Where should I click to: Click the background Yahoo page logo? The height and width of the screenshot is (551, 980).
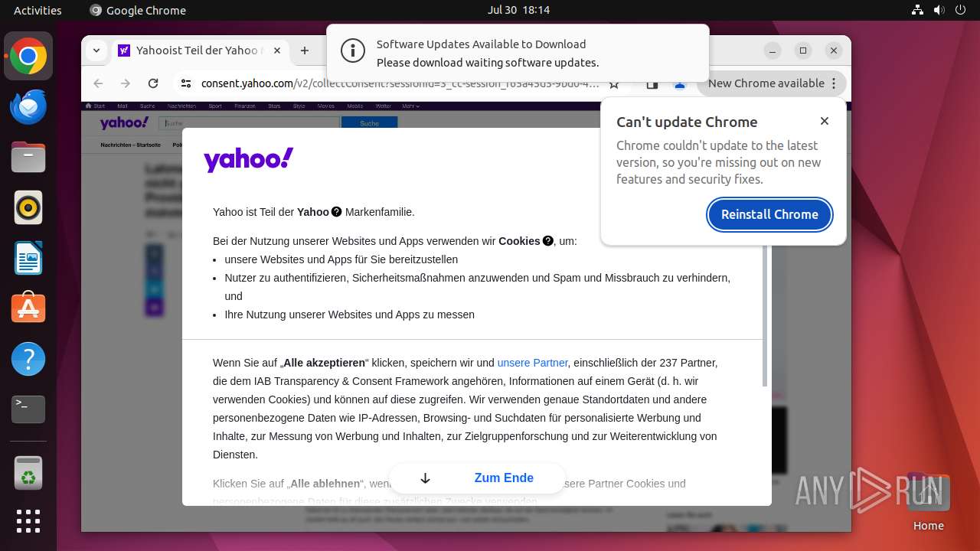123,122
